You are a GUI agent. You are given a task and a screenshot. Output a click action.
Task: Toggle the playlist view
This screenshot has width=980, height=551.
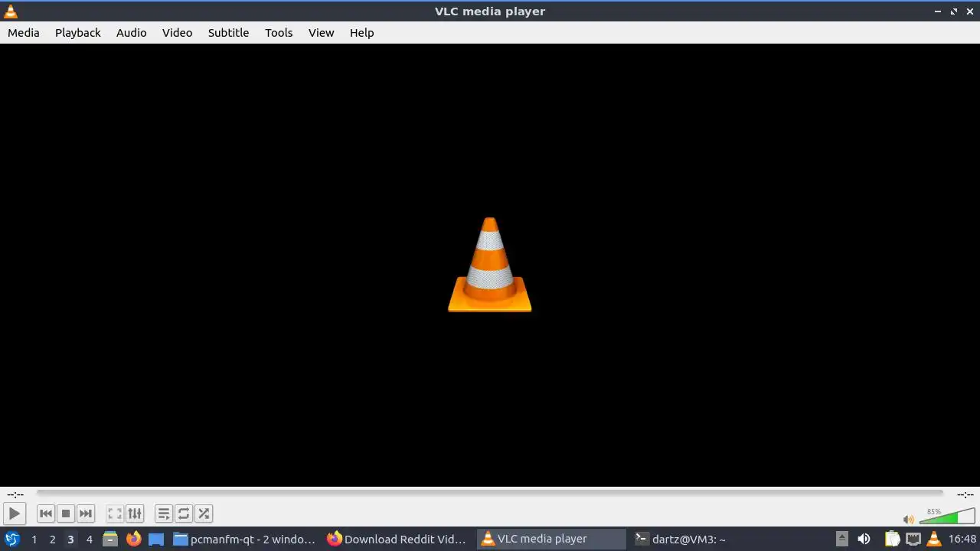(164, 514)
